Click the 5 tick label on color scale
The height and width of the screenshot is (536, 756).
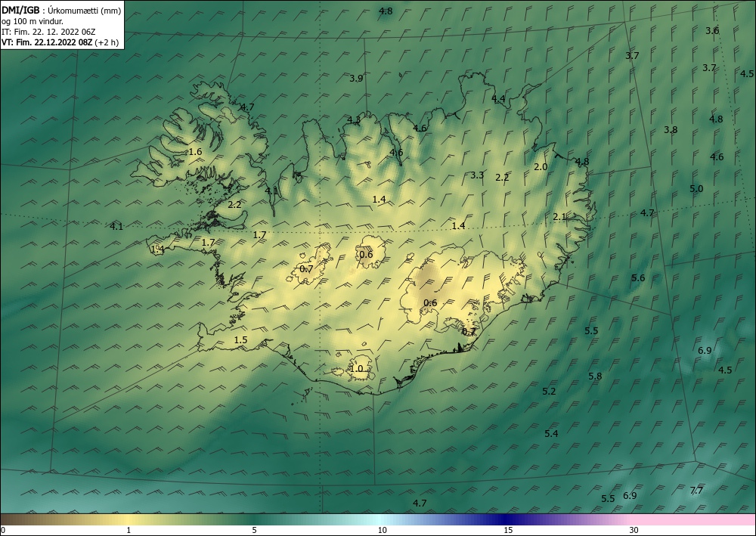pyautogui.click(x=254, y=531)
